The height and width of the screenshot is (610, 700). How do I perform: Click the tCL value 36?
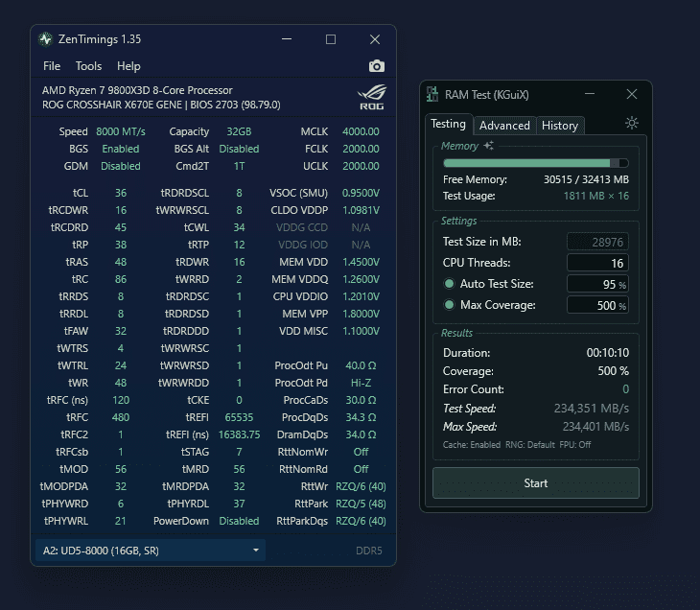121,193
